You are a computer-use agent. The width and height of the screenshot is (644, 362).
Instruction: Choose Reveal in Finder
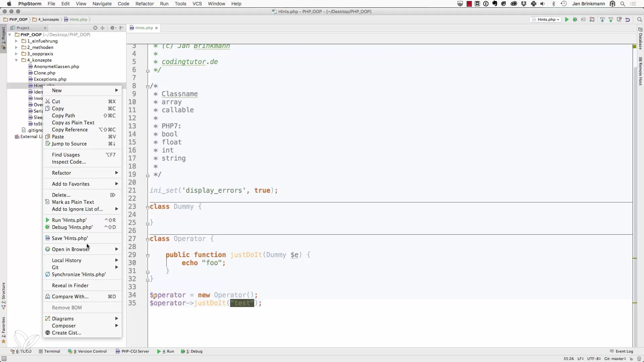click(x=82, y=286)
